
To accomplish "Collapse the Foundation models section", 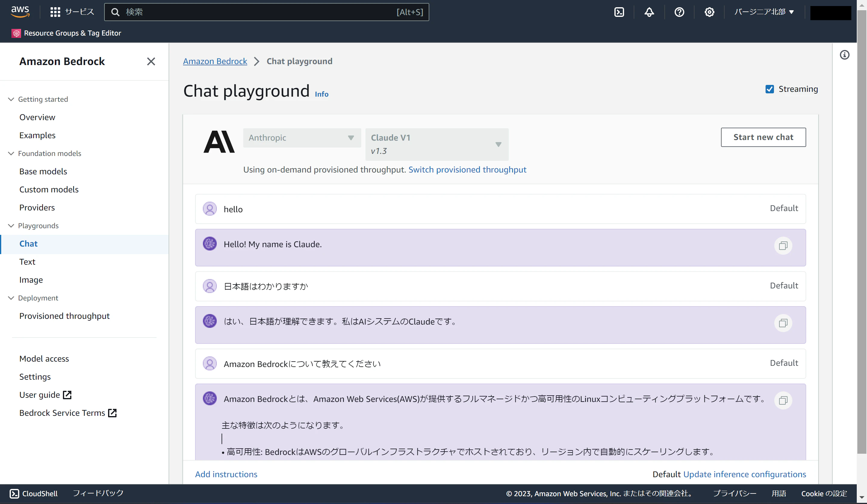I will click(11, 154).
